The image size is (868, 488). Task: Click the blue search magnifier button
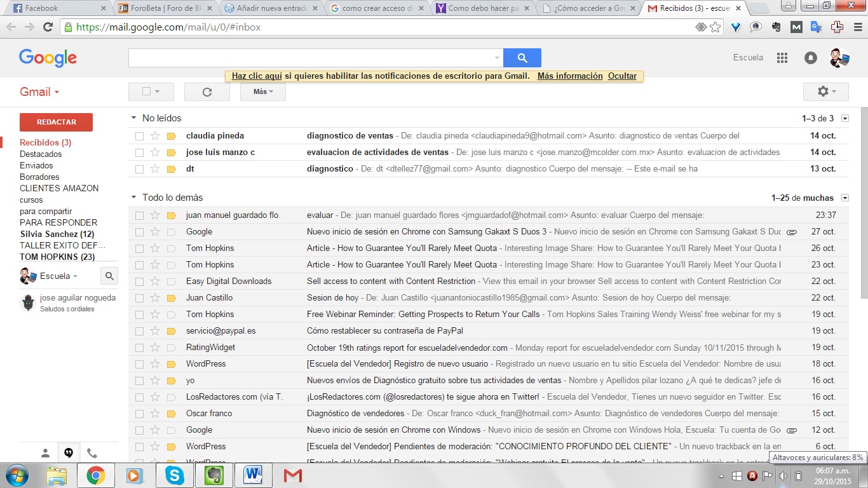coord(522,58)
